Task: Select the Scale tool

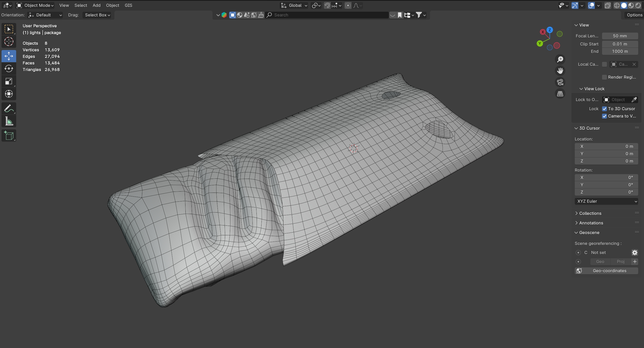Action: (x=9, y=81)
